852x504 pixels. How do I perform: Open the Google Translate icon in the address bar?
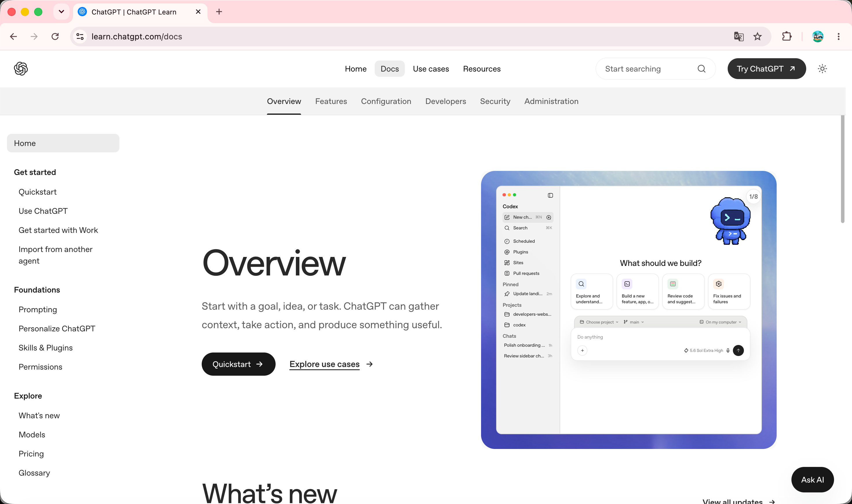(738, 36)
